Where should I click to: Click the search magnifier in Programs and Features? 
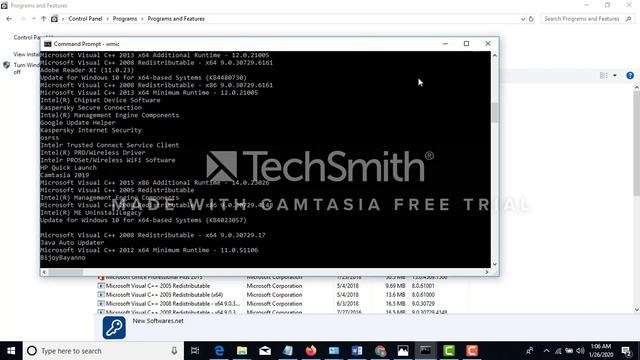[x=629, y=19]
